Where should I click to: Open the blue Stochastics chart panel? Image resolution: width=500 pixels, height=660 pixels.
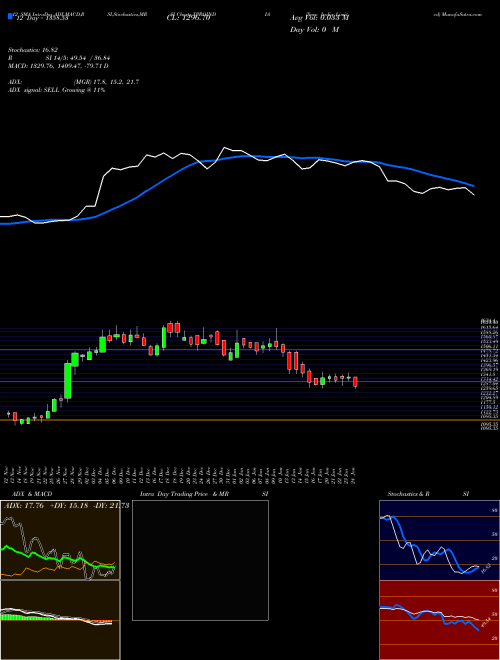tap(439, 540)
